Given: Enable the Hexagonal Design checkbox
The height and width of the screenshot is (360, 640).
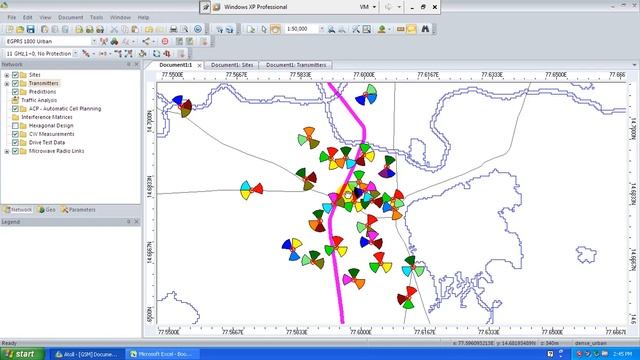Looking at the screenshot, I should coord(15,126).
